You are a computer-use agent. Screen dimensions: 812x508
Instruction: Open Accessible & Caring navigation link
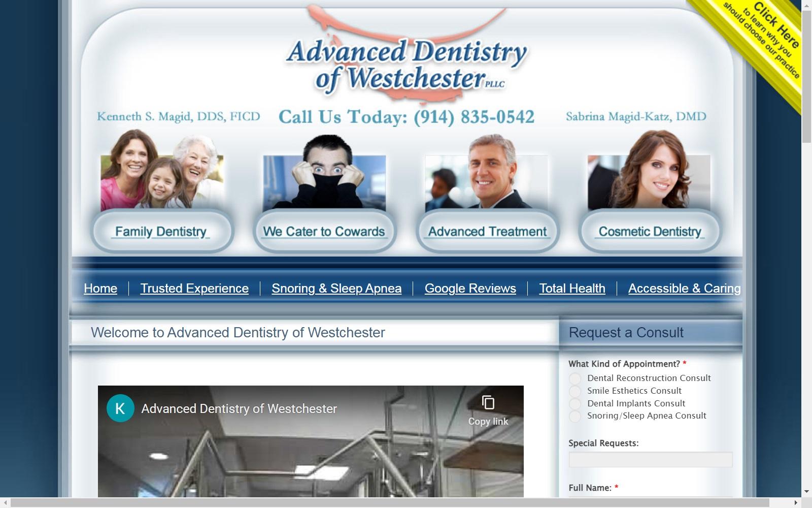685,289
